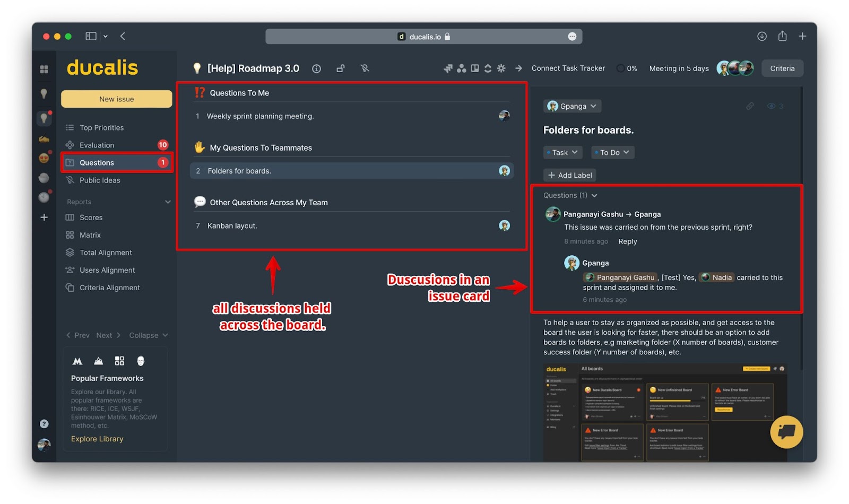Open the kanban layout icon in board header
Image resolution: width=849 pixels, height=504 pixels.
(x=475, y=68)
